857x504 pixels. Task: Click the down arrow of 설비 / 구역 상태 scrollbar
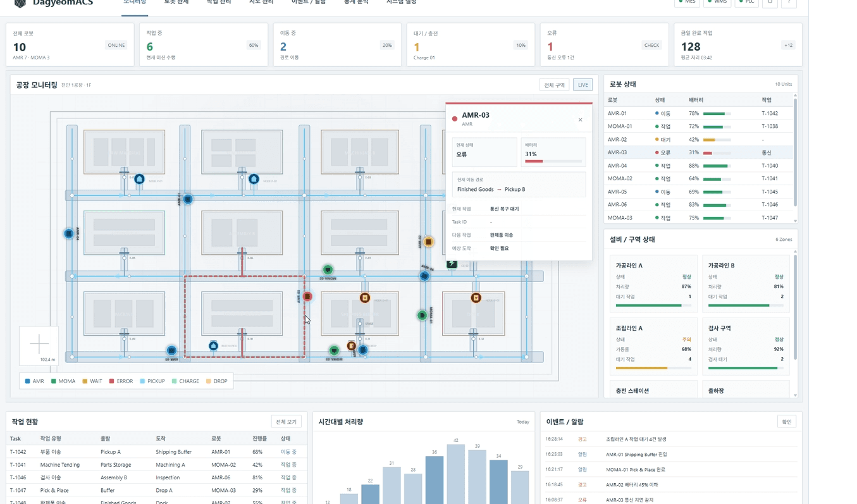click(x=796, y=395)
